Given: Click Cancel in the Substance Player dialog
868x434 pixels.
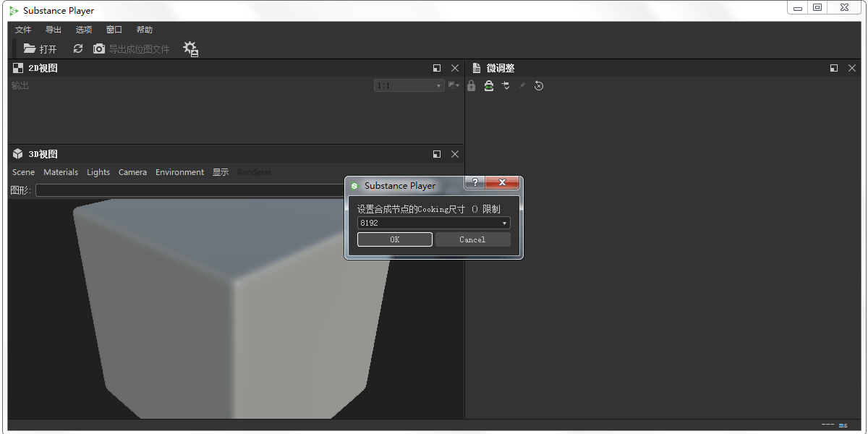Looking at the screenshot, I should (473, 239).
